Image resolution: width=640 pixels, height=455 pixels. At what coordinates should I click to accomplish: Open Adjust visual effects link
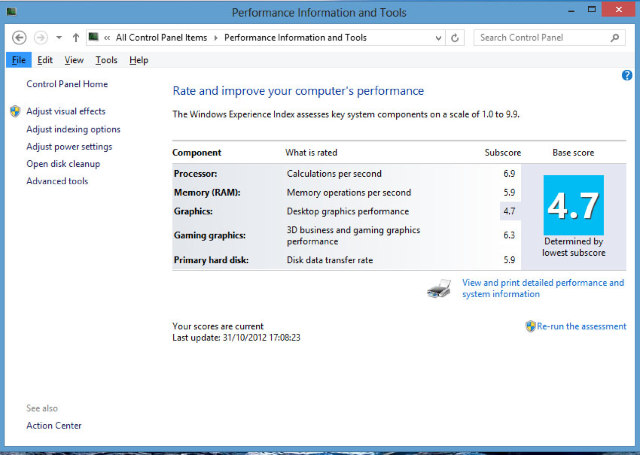click(x=65, y=111)
